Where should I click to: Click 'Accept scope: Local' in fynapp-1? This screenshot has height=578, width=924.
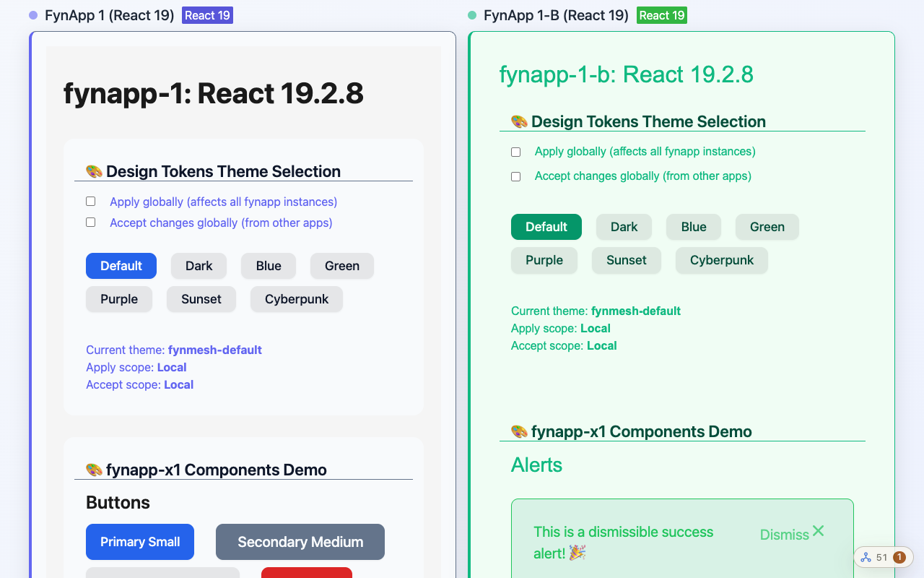pos(139,384)
